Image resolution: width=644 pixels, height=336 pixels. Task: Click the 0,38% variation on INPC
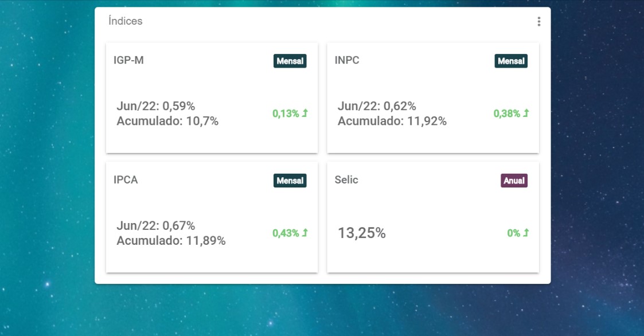pyautogui.click(x=506, y=114)
